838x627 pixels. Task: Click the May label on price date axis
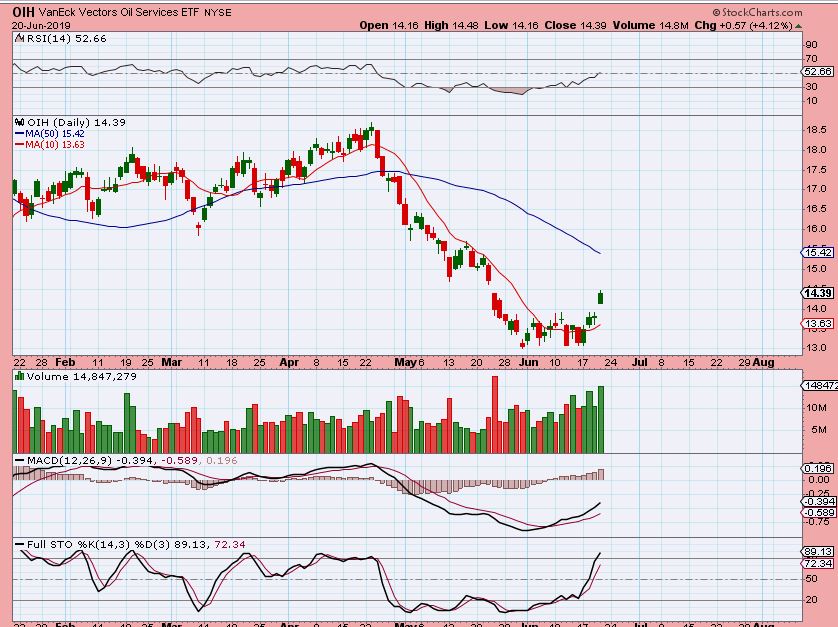point(405,362)
